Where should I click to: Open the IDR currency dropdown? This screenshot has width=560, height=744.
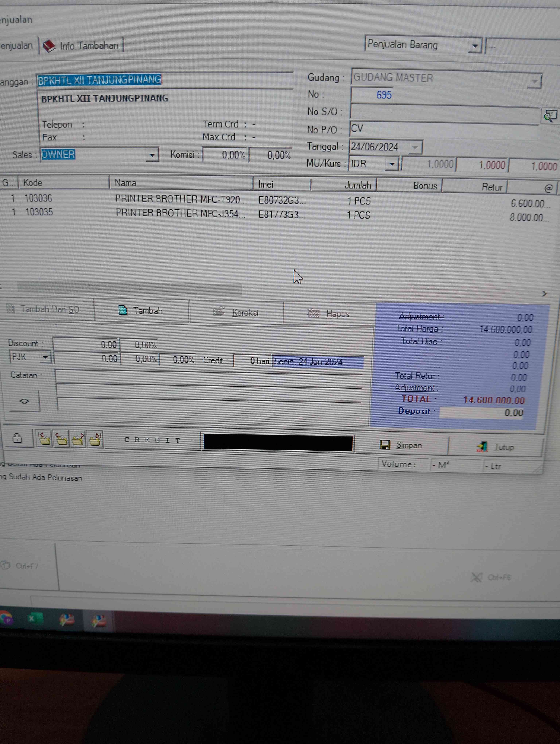(392, 164)
